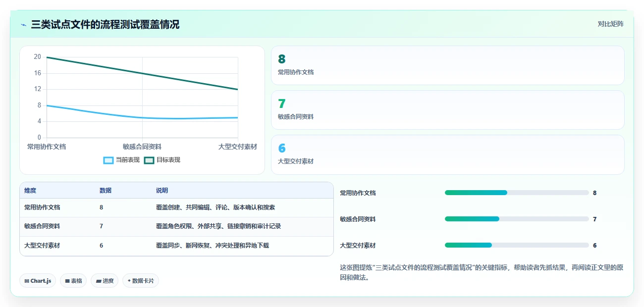Click the 大型交付素材 x-axis label on chart
The image size is (644, 307).
coord(238,147)
